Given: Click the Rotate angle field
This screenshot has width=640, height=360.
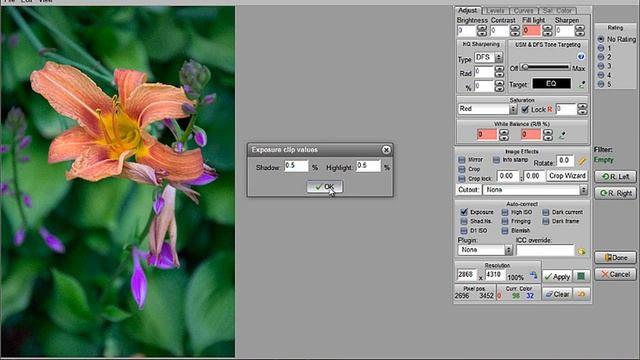Looking at the screenshot, I should coord(565,160).
